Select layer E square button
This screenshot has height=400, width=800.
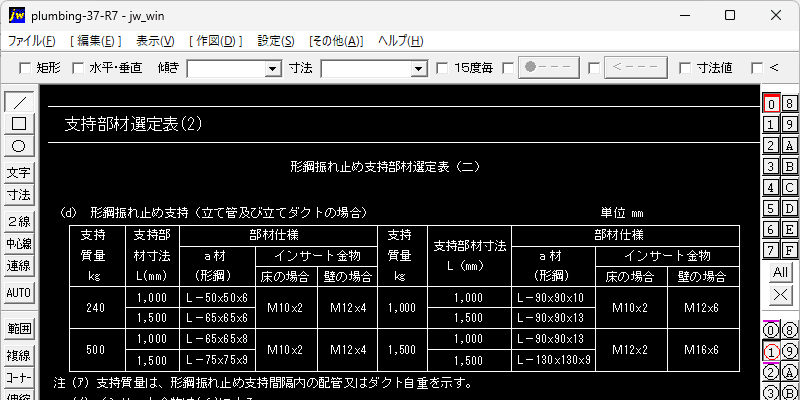point(789,229)
